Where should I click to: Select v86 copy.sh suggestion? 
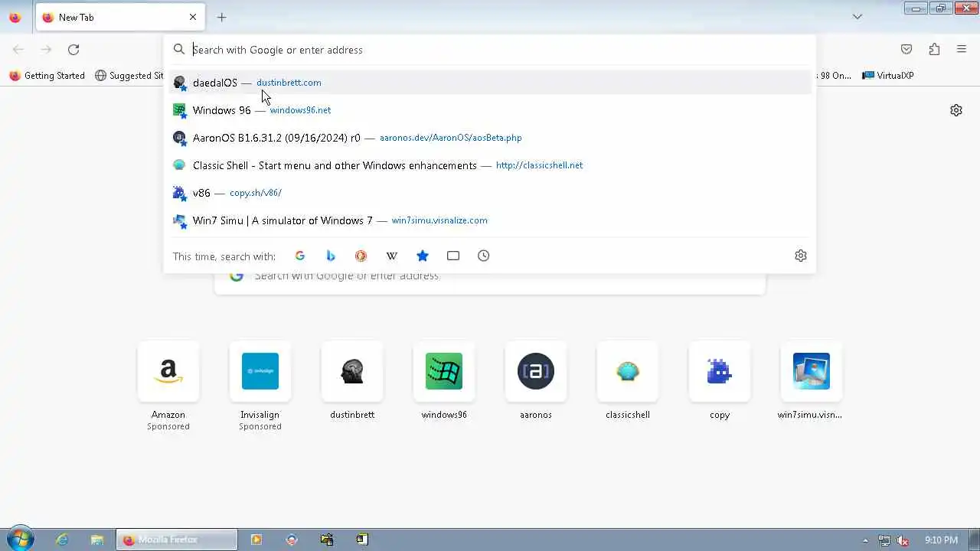point(490,193)
